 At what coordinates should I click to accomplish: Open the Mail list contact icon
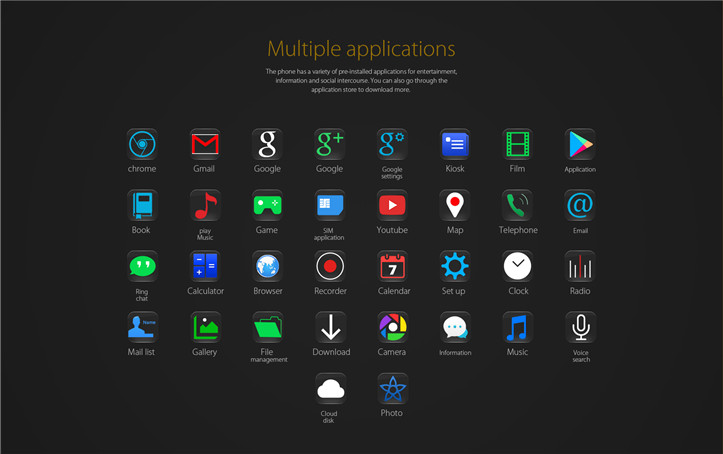point(142,327)
